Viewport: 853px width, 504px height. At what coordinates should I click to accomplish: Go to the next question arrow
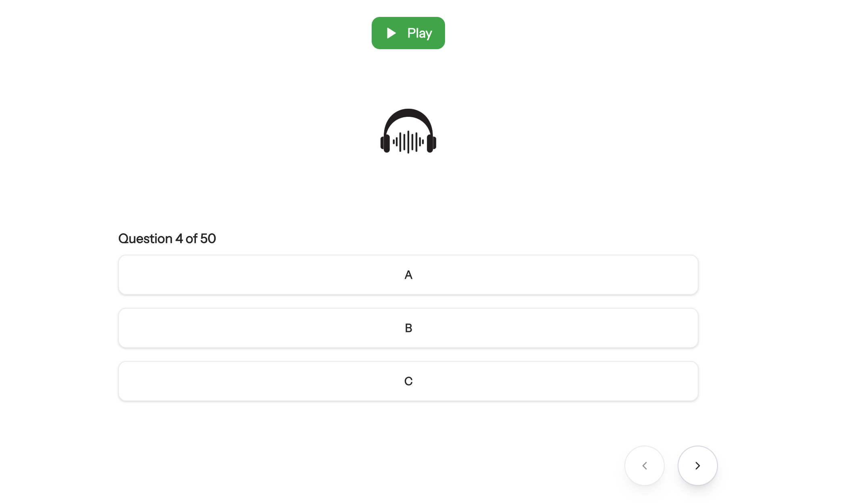coord(697,466)
